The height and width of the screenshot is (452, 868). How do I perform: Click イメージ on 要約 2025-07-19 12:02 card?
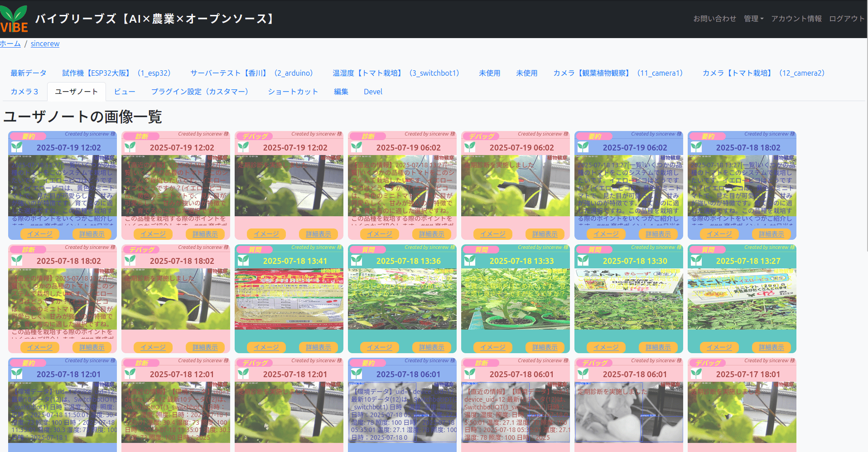[x=40, y=234]
